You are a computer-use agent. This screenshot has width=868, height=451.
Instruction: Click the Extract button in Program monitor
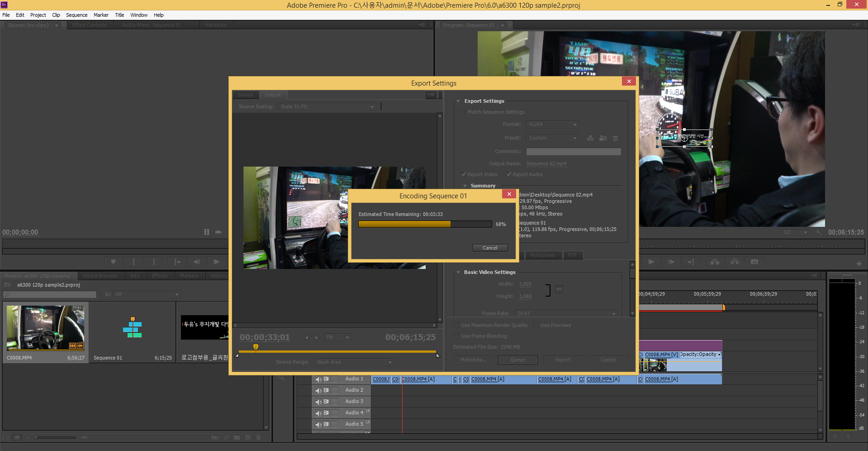[735, 262]
